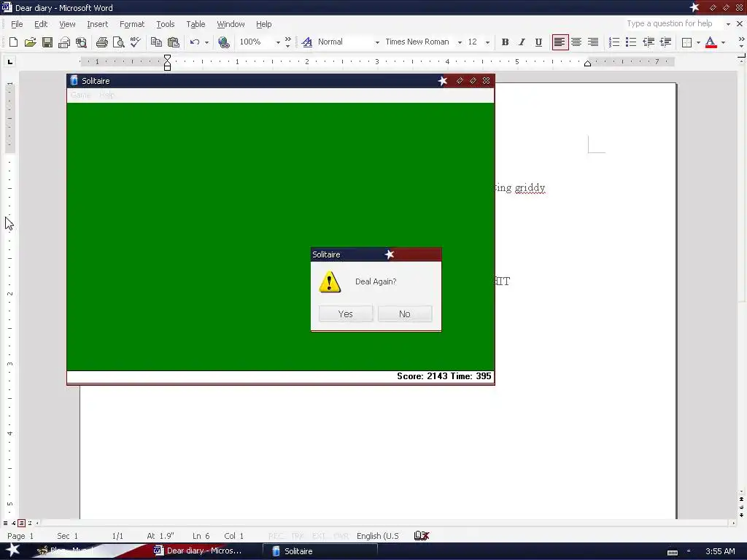The image size is (747, 560).
Task: Open the Format menu
Action: [132, 24]
